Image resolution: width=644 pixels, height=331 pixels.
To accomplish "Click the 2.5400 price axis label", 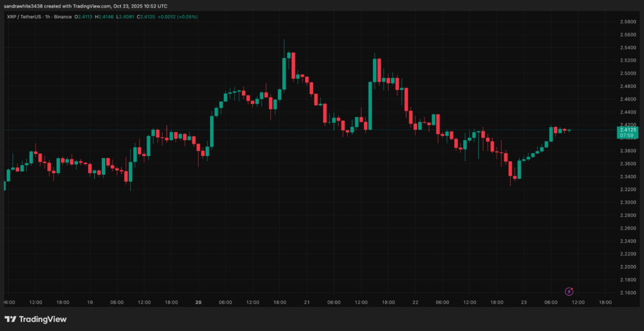I will pyautogui.click(x=628, y=48).
